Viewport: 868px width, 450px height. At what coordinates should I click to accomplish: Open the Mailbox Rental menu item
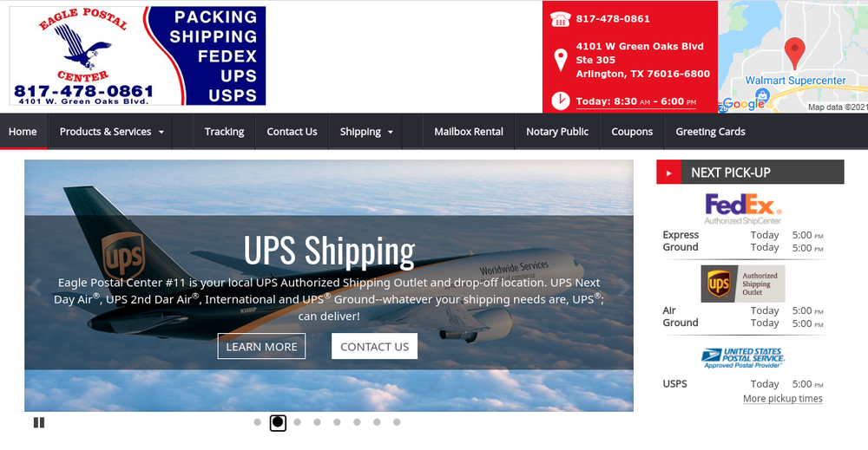(469, 132)
